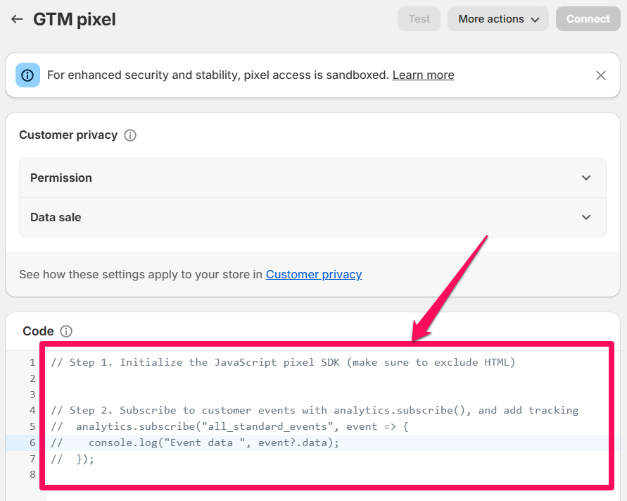Open the Learn more link
The image size is (627, 501).
pos(423,75)
